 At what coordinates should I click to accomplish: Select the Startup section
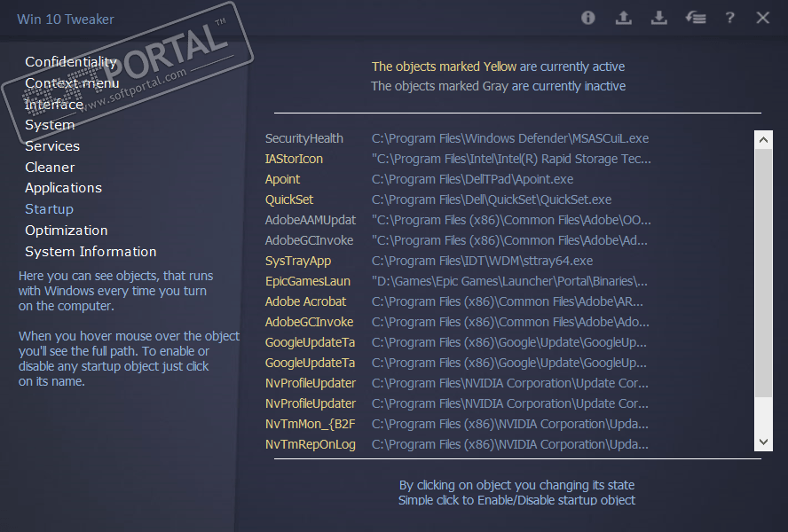click(50, 209)
